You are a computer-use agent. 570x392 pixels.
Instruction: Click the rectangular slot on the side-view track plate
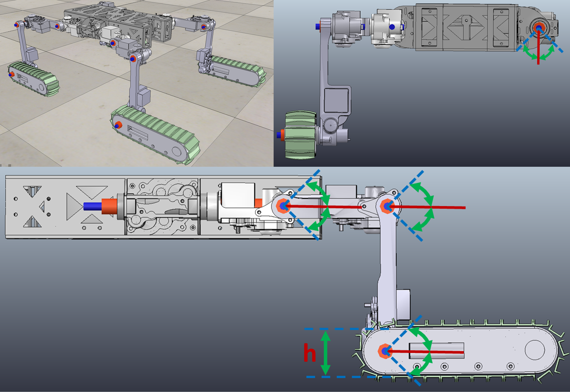pyautogui.click(x=436, y=351)
